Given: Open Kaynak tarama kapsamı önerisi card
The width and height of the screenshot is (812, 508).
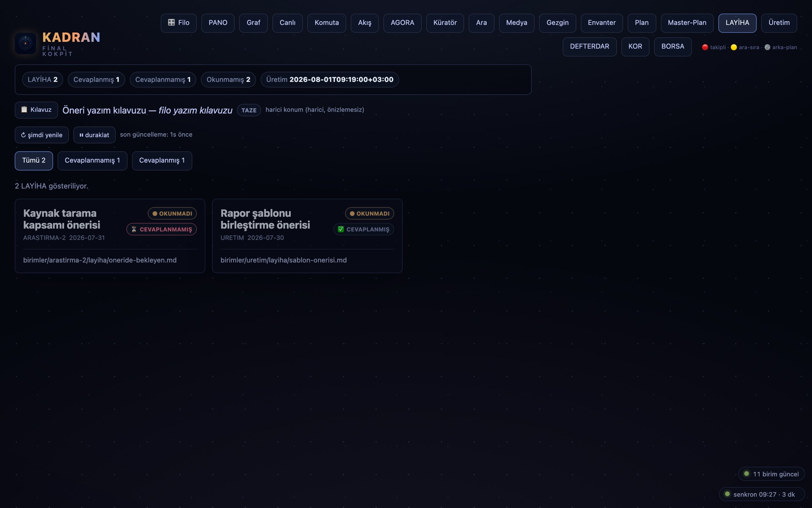Looking at the screenshot, I should pyautogui.click(x=110, y=236).
